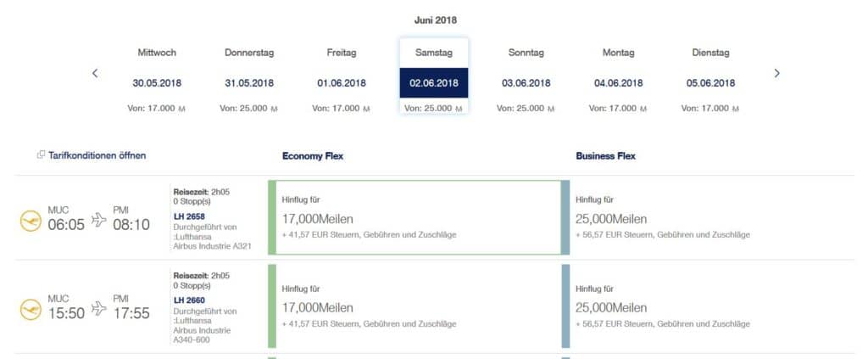Choose Business Flex fare for LH 2660
The image size is (868, 359).
click(x=708, y=306)
